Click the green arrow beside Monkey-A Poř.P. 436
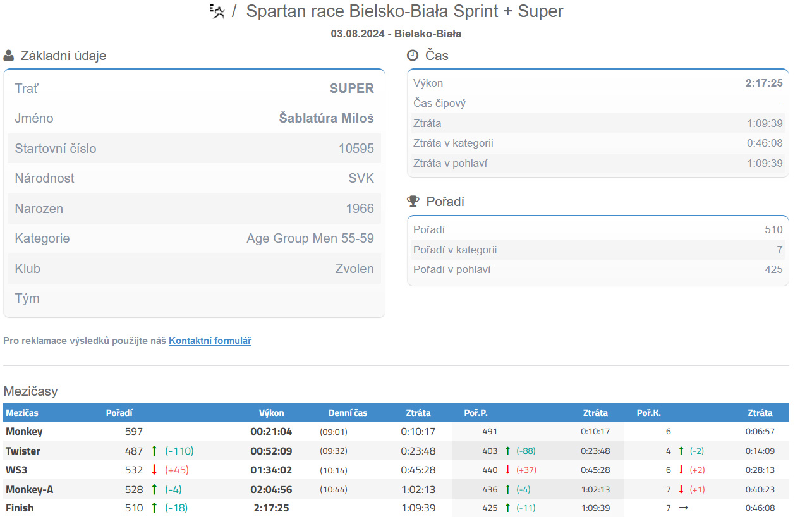The image size is (812, 519). pyautogui.click(x=507, y=489)
